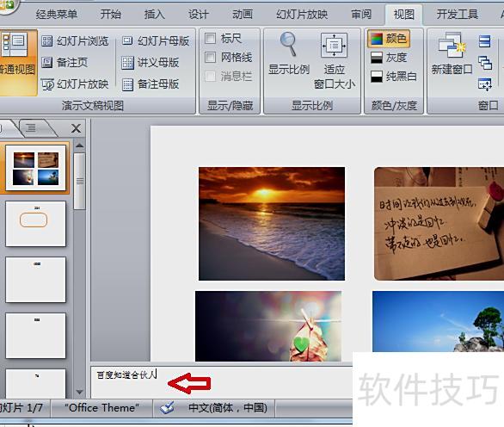Image resolution: width=504 pixels, height=427 pixels.
Task: Click the Cascade windows icon
Action: click(485, 63)
